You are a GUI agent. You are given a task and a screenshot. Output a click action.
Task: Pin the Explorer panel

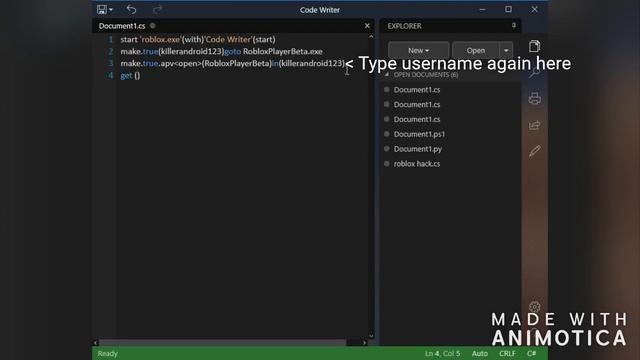(x=513, y=26)
